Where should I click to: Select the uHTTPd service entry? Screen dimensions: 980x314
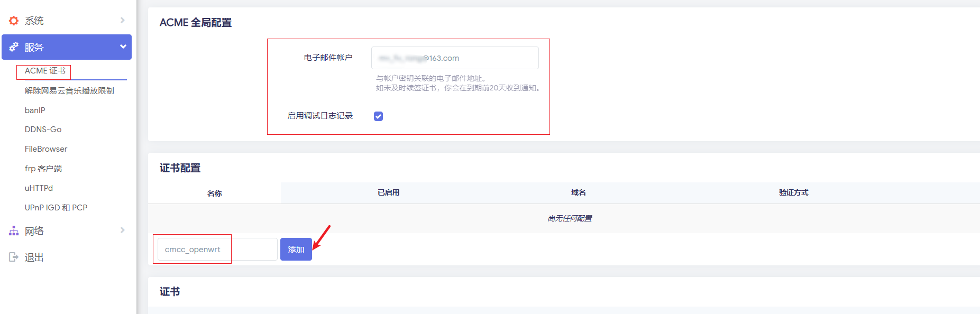click(x=39, y=188)
